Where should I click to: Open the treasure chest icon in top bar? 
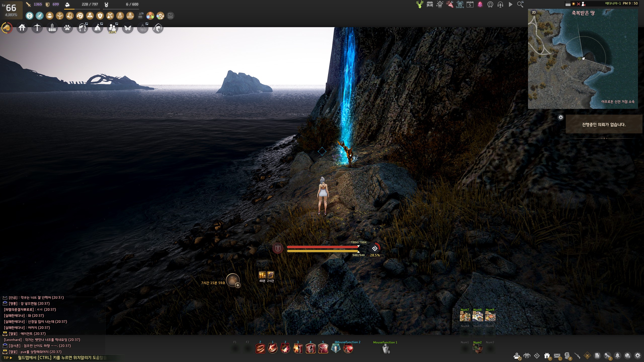tap(430, 4)
